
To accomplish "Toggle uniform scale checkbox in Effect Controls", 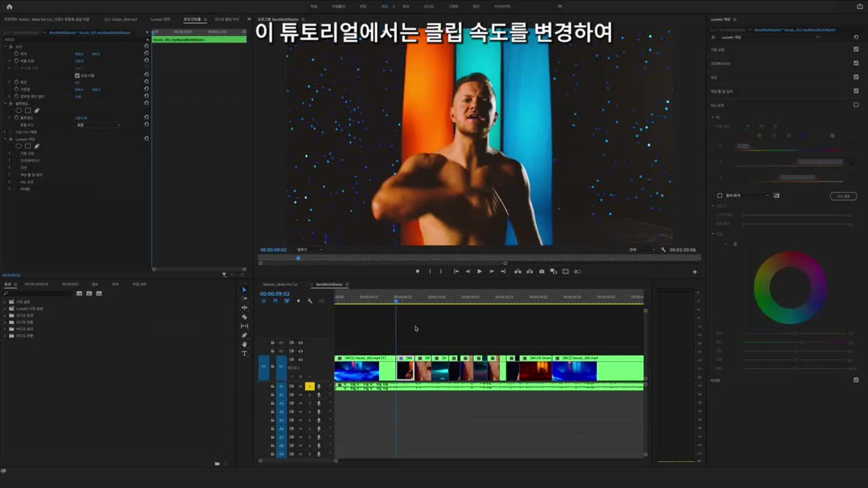I will tap(77, 75).
